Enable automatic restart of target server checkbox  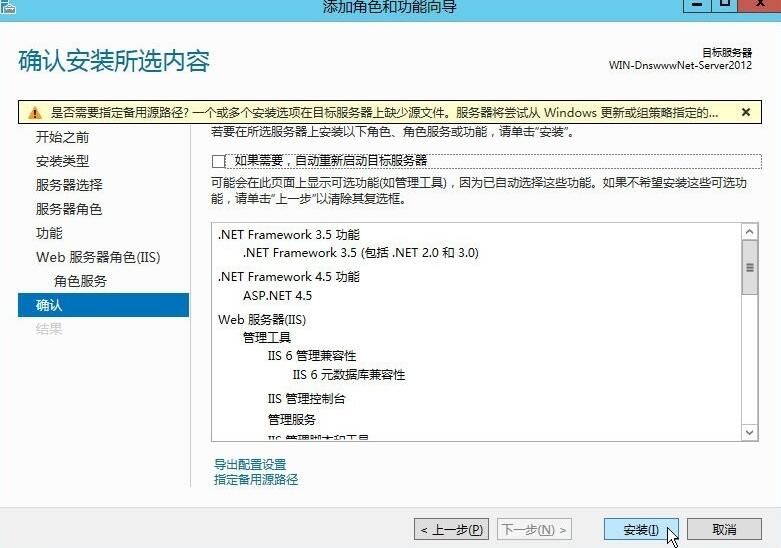tap(219, 161)
